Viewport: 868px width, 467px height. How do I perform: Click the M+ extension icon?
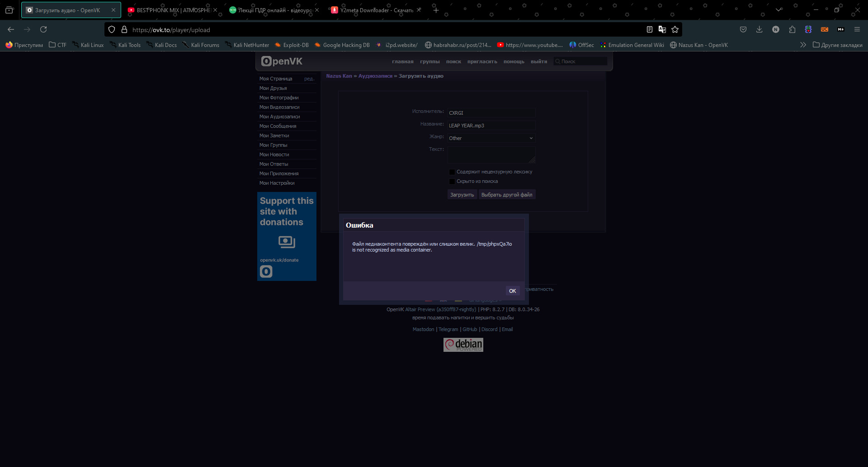point(841,29)
